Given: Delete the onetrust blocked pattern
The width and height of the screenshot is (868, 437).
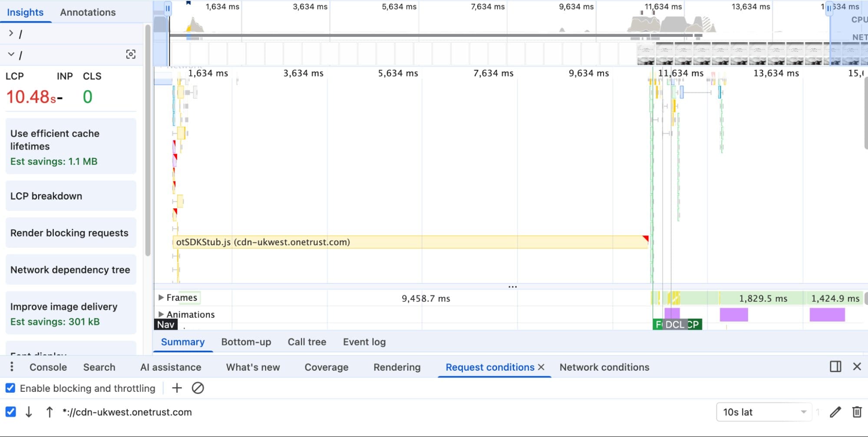Looking at the screenshot, I should pos(857,412).
